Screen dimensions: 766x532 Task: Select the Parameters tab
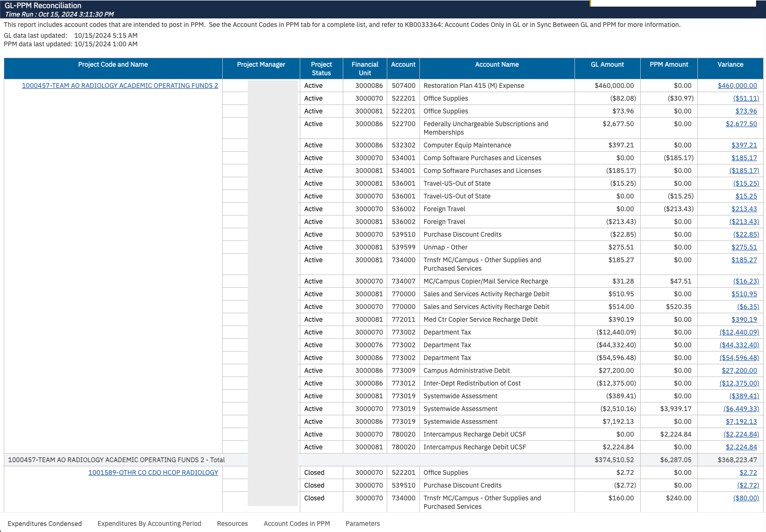tap(362, 523)
